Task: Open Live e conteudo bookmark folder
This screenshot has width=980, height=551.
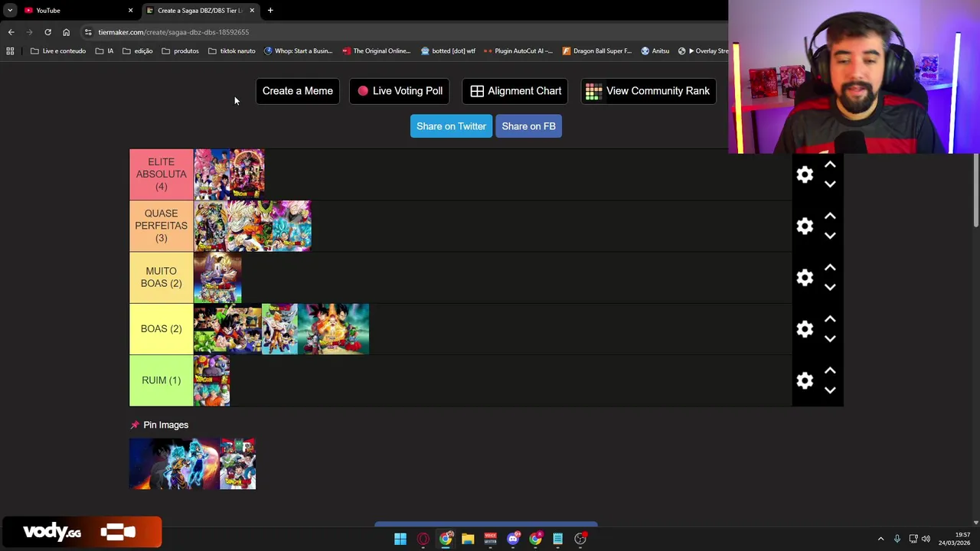Action: (x=58, y=51)
